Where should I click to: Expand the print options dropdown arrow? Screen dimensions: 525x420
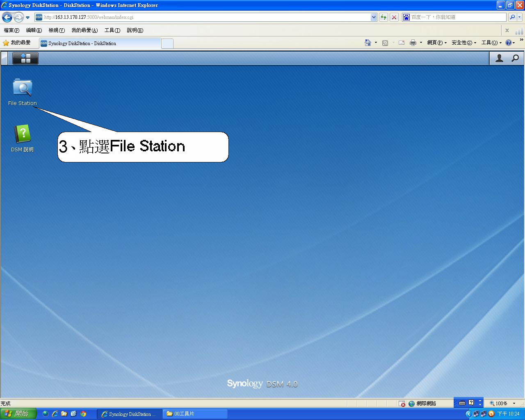click(x=421, y=43)
